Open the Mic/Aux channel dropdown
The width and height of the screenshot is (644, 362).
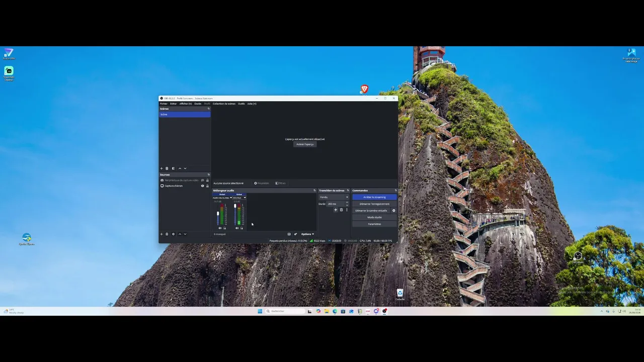coord(239,198)
